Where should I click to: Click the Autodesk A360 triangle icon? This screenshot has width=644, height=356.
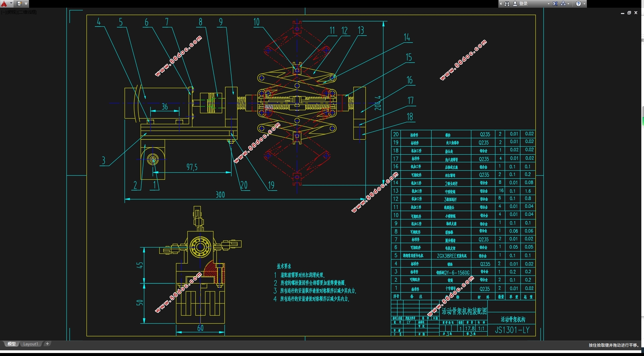[x=563, y=4]
